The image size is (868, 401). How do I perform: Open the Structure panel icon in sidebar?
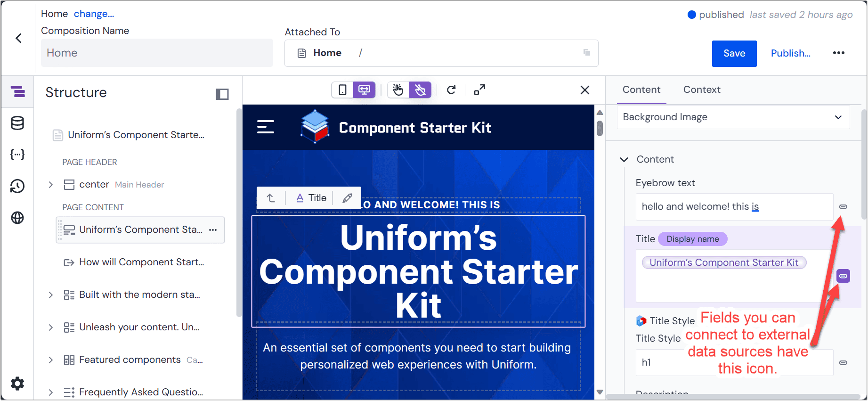tap(17, 91)
